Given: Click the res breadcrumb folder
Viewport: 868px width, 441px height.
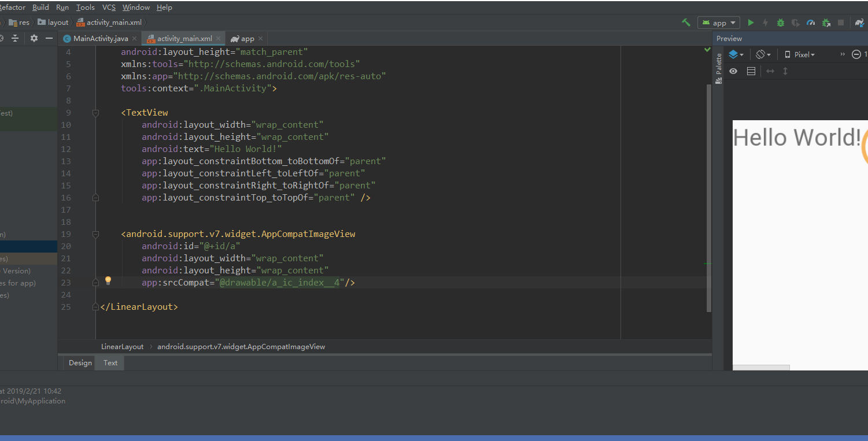Looking at the screenshot, I should [x=19, y=23].
